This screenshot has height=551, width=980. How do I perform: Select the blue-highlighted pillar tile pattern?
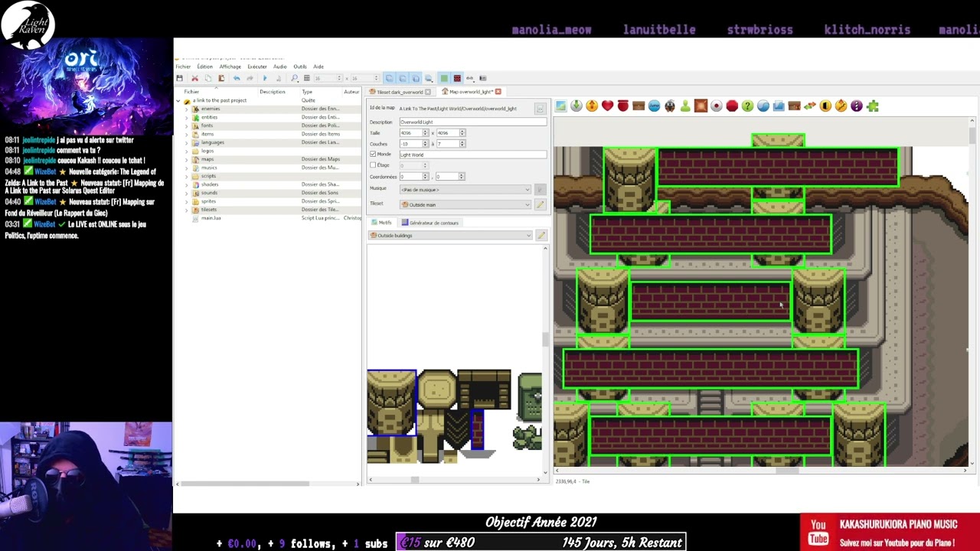(x=391, y=403)
